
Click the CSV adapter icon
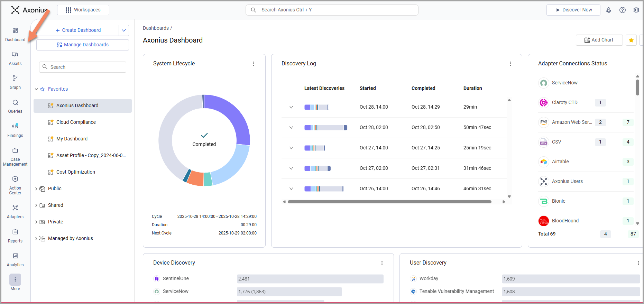tap(544, 142)
